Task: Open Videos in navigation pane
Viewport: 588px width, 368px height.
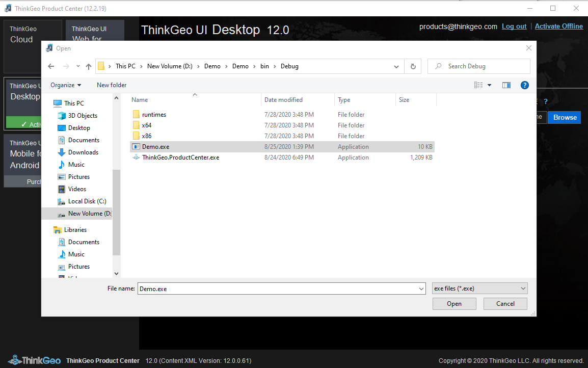Action: [x=72, y=189]
